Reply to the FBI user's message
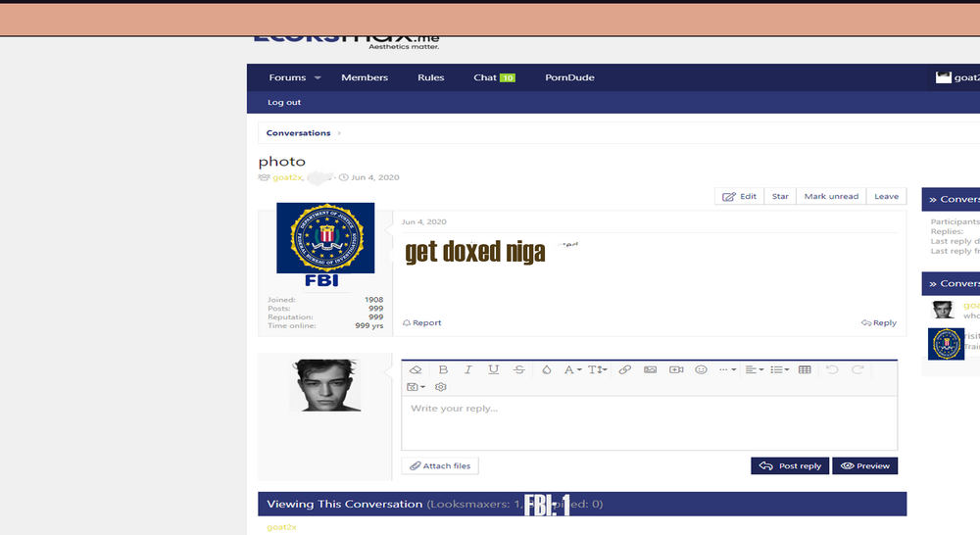Image resolution: width=980 pixels, height=535 pixels. click(x=879, y=323)
